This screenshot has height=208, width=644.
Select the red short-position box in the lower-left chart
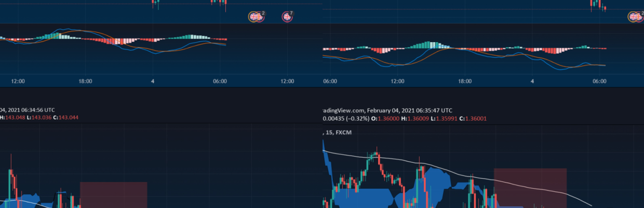(x=114, y=194)
